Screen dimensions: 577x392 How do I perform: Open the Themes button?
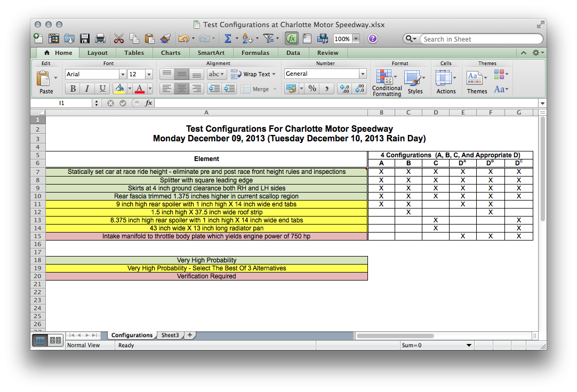[x=477, y=83]
